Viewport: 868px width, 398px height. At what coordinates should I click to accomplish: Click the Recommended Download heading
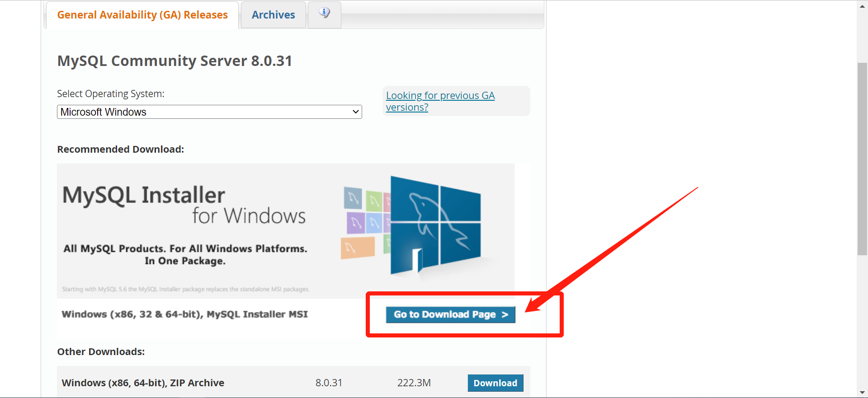121,150
